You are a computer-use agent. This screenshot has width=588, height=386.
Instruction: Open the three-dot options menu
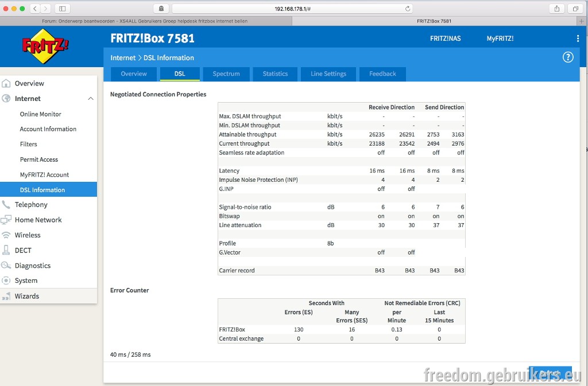pyautogui.click(x=578, y=38)
